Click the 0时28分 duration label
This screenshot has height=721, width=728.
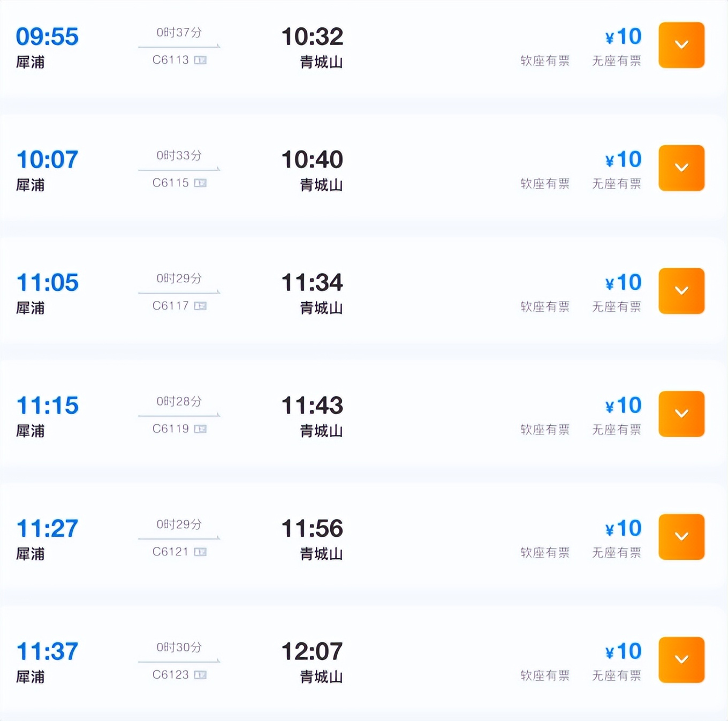tap(179, 401)
